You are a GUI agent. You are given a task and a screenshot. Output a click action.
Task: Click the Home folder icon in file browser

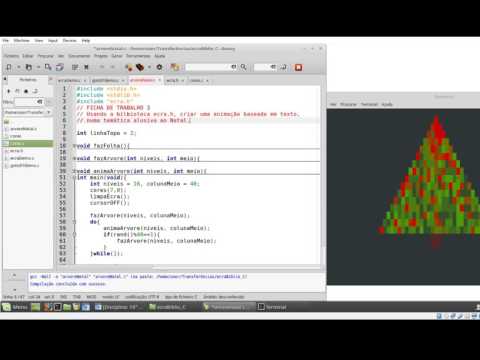26,91
